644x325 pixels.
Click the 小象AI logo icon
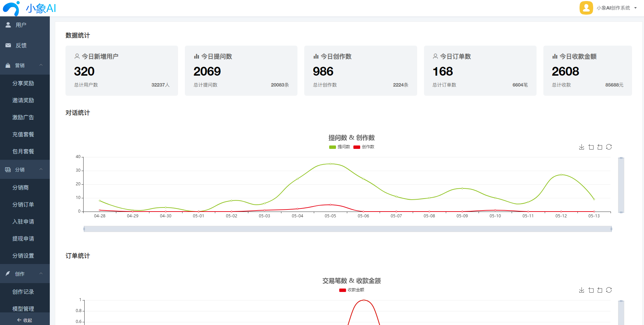click(x=11, y=9)
